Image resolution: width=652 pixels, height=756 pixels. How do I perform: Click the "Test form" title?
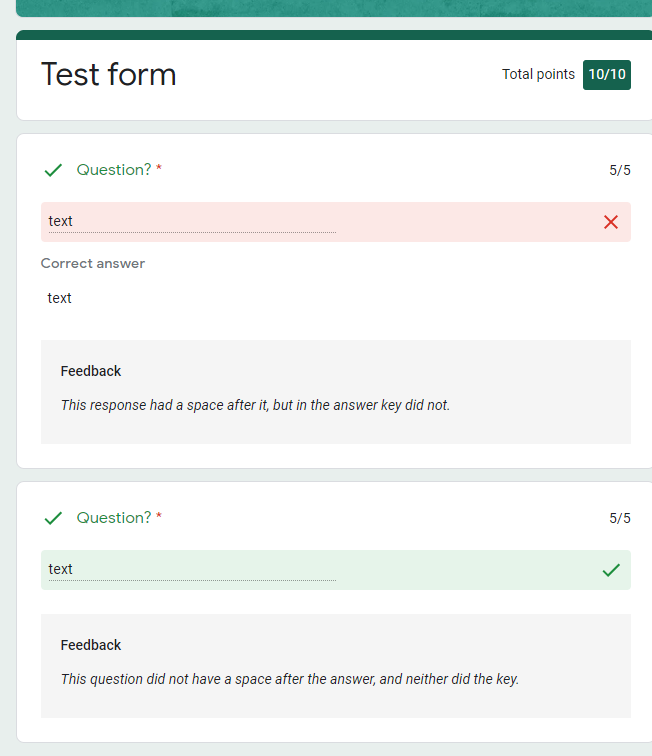[x=108, y=75]
